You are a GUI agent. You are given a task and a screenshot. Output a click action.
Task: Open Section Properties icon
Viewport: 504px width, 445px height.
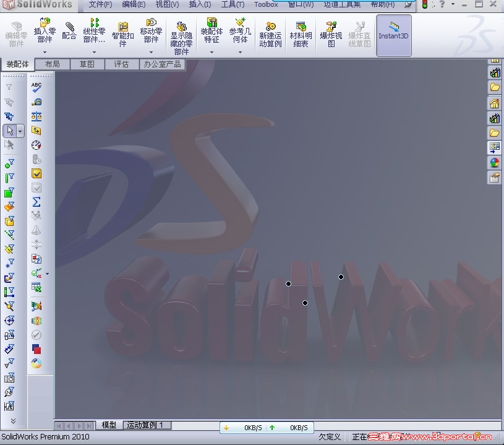[x=36, y=131]
